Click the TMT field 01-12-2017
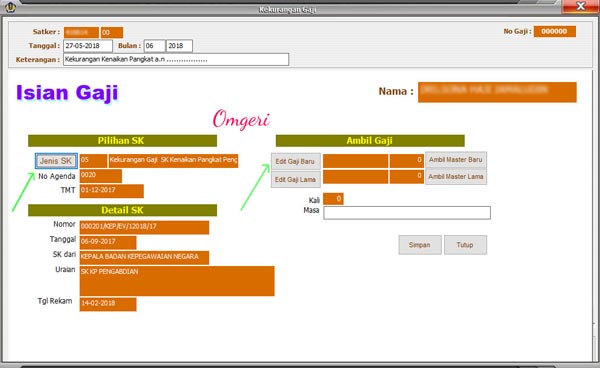 [112, 191]
